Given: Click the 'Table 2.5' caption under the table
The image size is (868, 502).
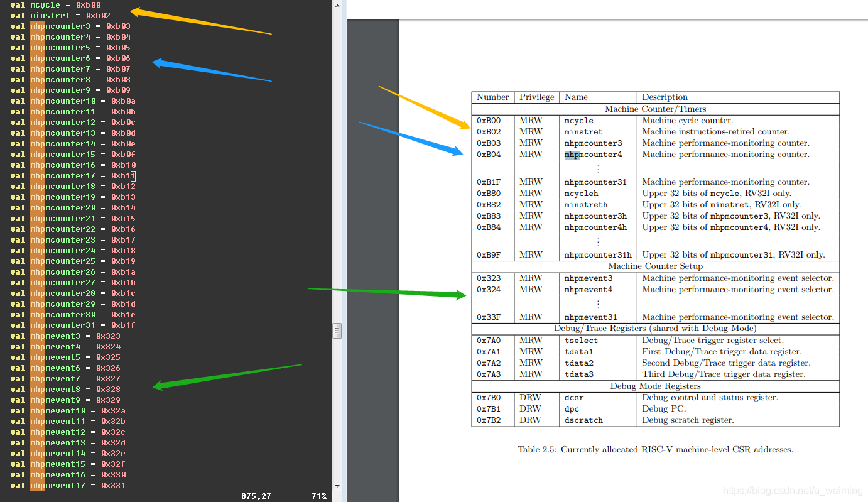Looking at the screenshot, I should [655, 450].
